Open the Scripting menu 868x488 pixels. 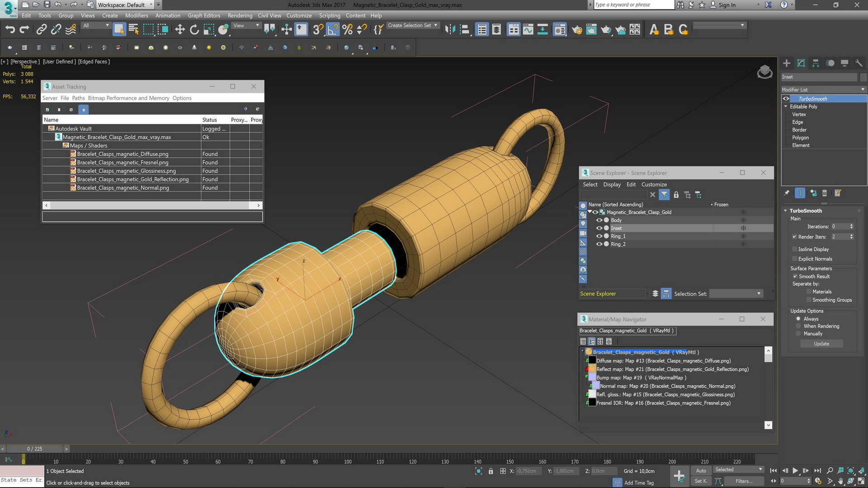click(x=330, y=15)
